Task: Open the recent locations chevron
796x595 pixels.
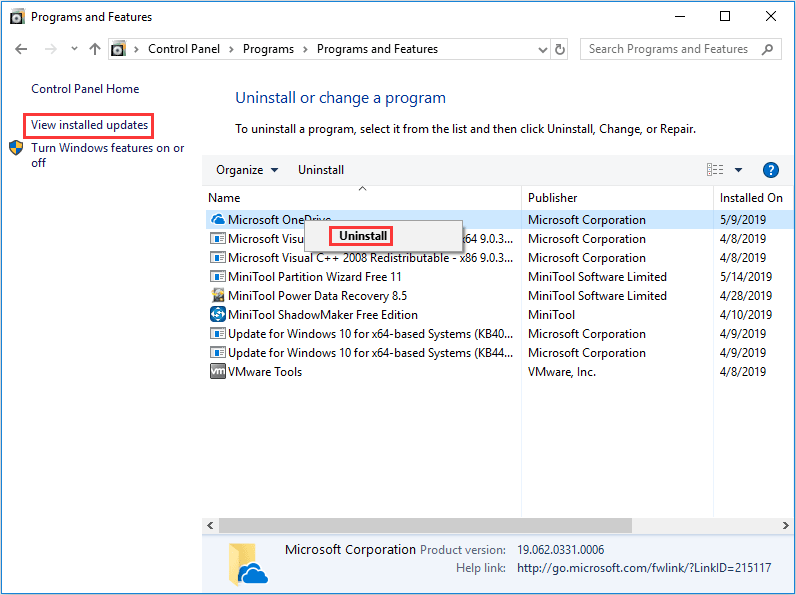Action: click(x=74, y=49)
